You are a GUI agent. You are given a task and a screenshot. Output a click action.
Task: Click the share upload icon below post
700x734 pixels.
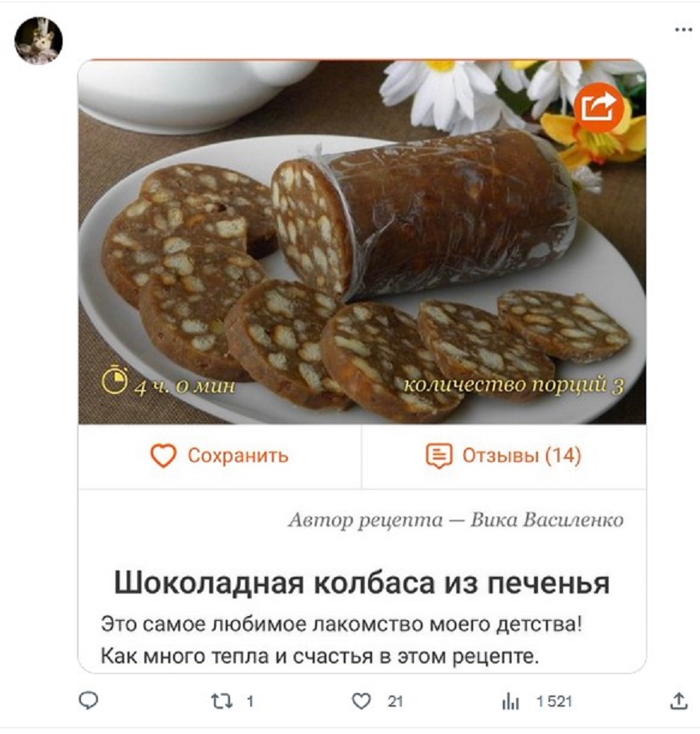(x=679, y=701)
